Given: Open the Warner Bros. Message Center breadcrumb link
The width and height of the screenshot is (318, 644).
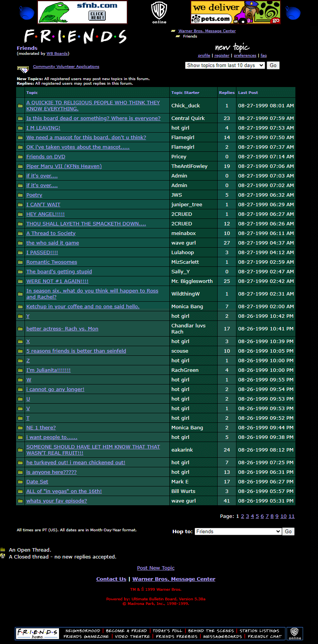Looking at the screenshot, I should tap(207, 31).
